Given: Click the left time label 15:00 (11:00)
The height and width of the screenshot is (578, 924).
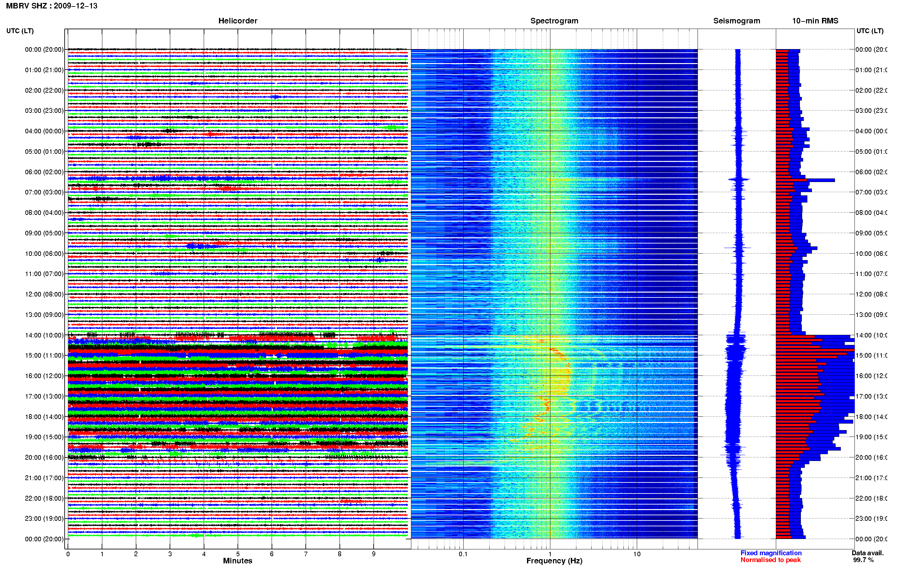Looking at the screenshot, I should coord(44,355).
